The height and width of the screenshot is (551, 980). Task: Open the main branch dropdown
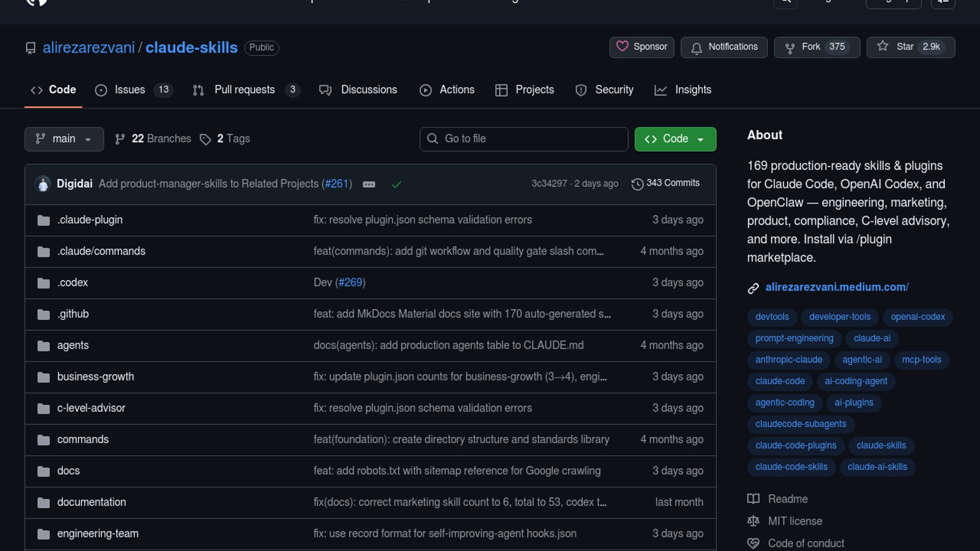(64, 139)
